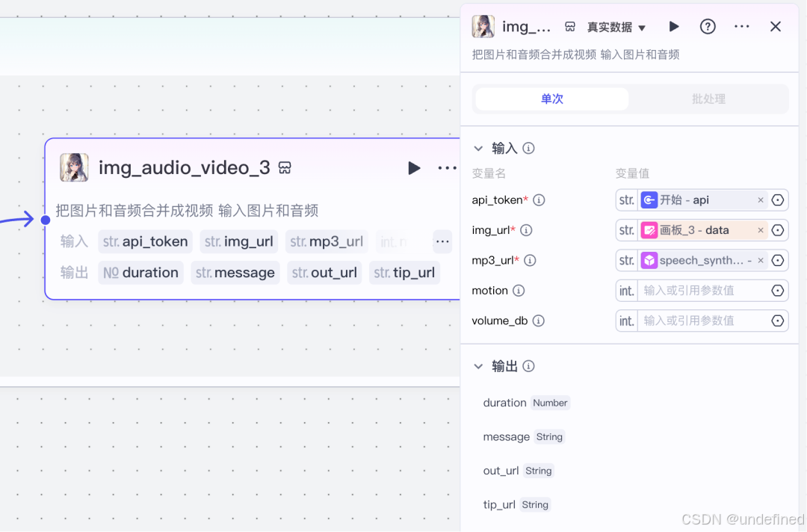Open more options on img_audio_video_3 node
The height and width of the screenshot is (532, 807).
click(x=447, y=167)
